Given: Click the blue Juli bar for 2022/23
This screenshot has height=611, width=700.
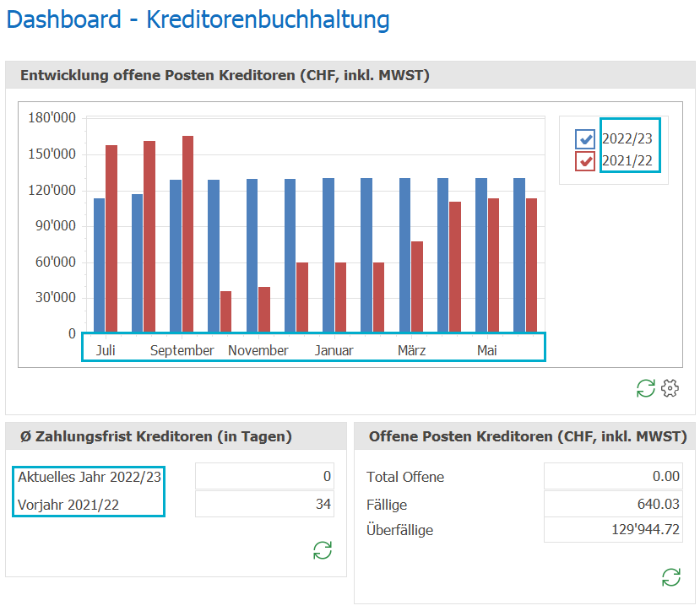Looking at the screenshot, I should click(x=99, y=265).
